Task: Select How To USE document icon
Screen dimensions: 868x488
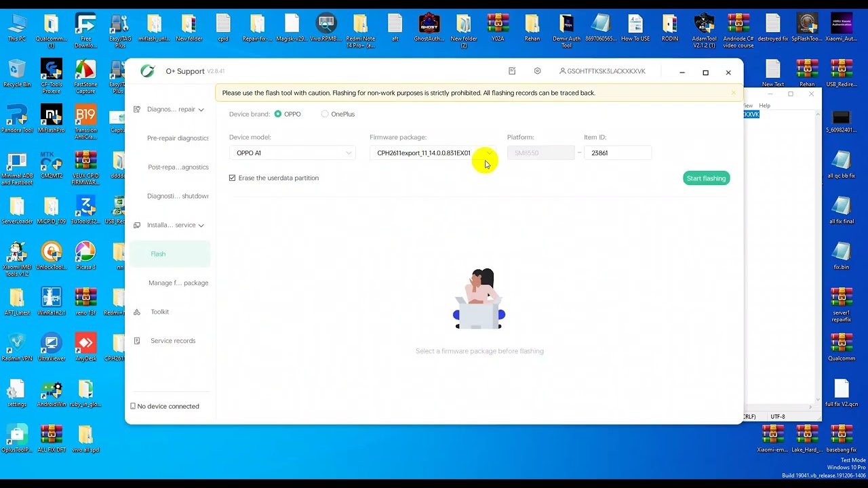Action: [x=635, y=27]
